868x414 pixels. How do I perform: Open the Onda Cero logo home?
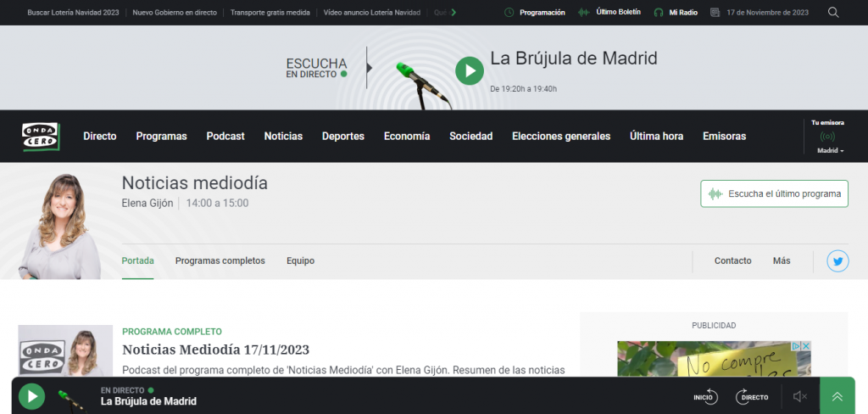coord(41,136)
